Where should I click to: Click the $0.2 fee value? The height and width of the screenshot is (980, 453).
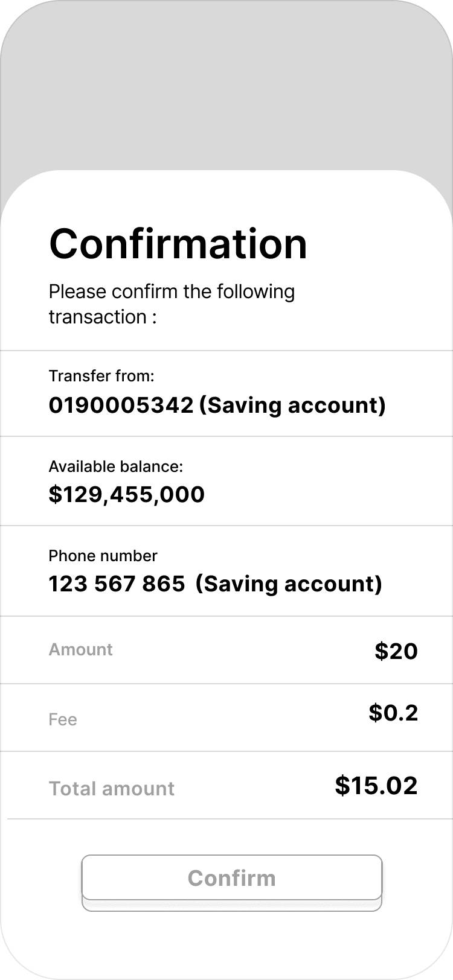coord(393,713)
